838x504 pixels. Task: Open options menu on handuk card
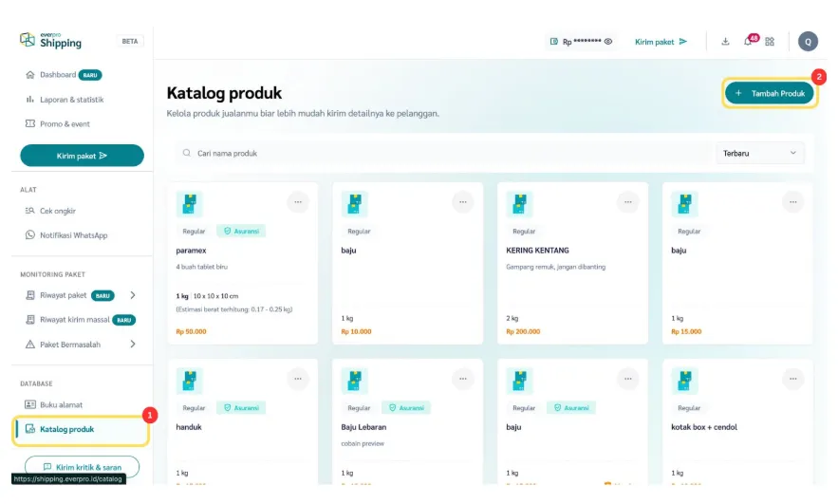coord(298,378)
